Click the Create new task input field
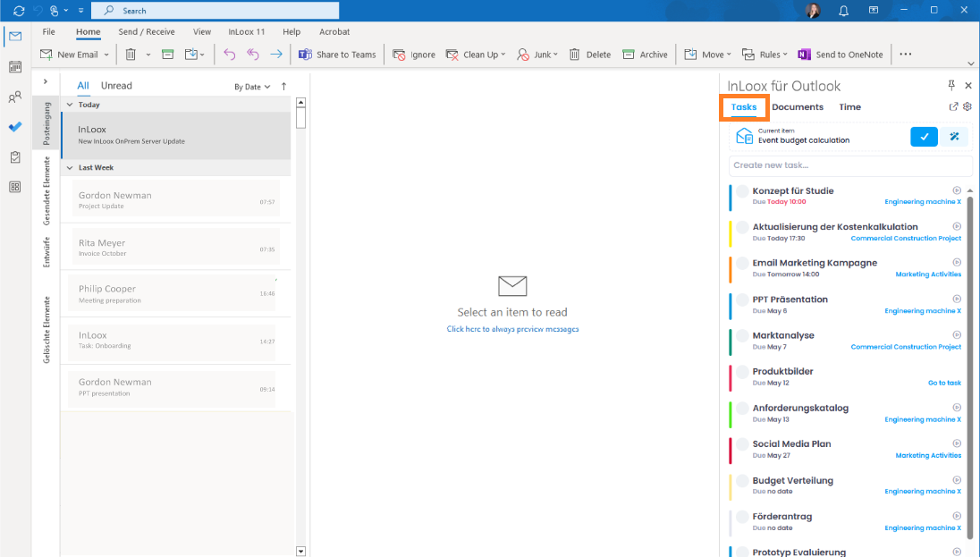Screen dimensions: 980x557 coord(850,165)
